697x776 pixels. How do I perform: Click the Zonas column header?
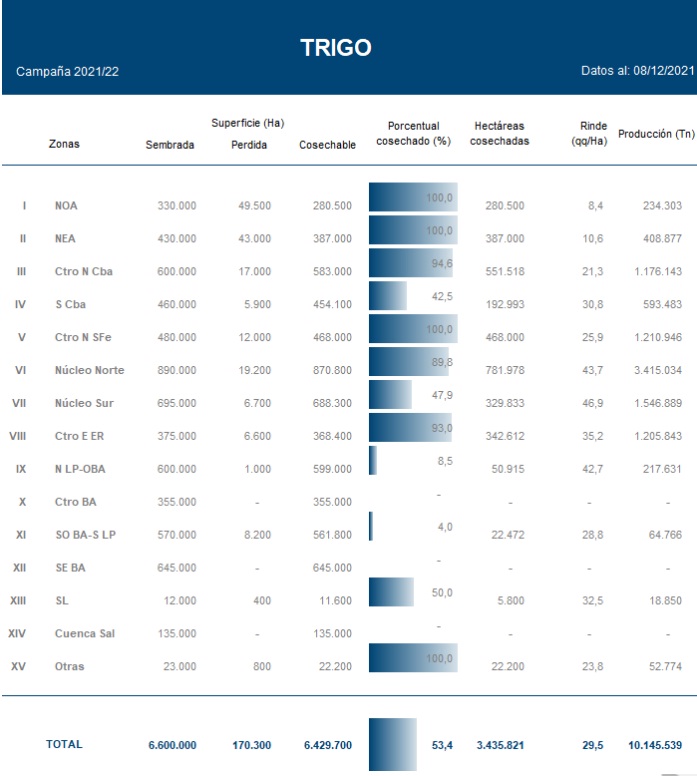pyautogui.click(x=64, y=144)
